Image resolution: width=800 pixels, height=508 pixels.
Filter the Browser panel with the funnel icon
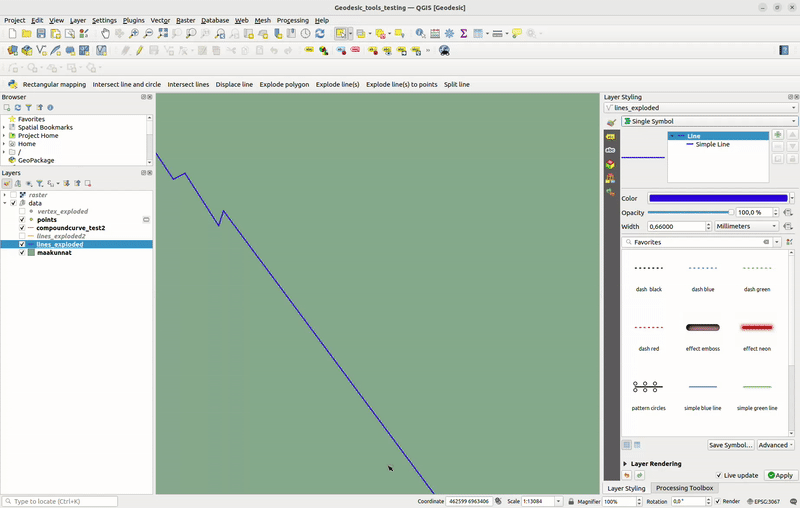(x=29, y=108)
